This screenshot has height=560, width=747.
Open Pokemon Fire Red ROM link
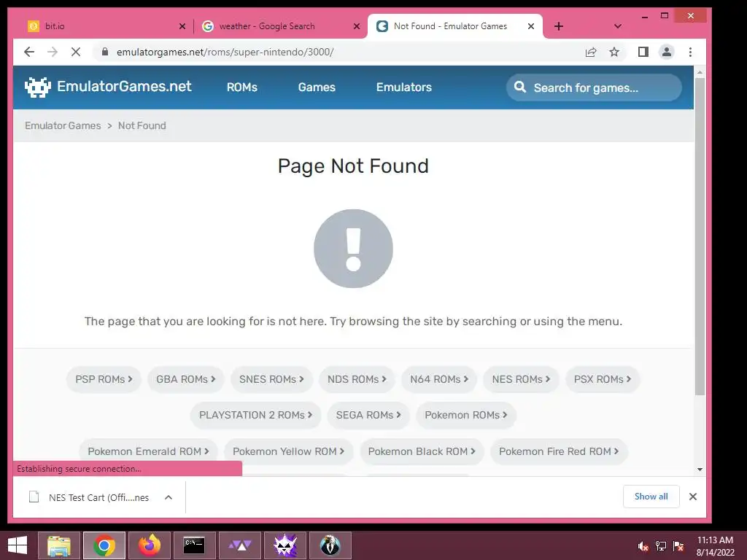(559, 451)
